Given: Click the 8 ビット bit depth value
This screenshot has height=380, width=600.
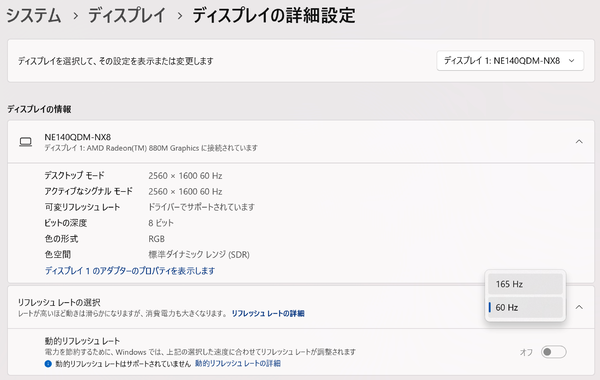Looking at the screenshot, I should coord(161,223).
